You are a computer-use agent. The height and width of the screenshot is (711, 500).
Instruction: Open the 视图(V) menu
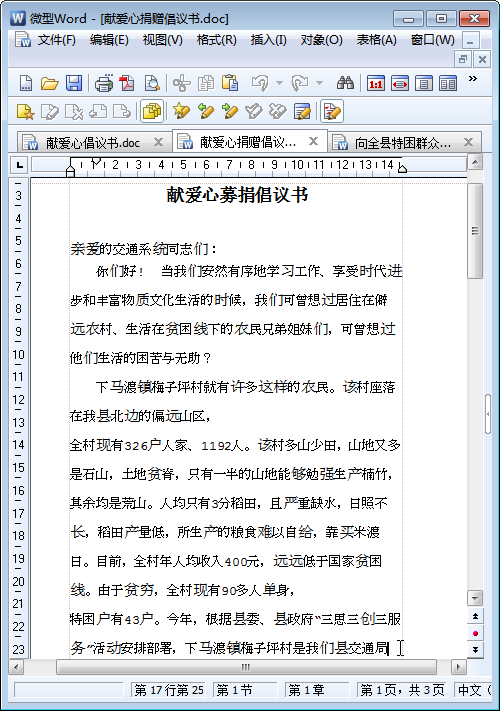[x=162, y=40]
